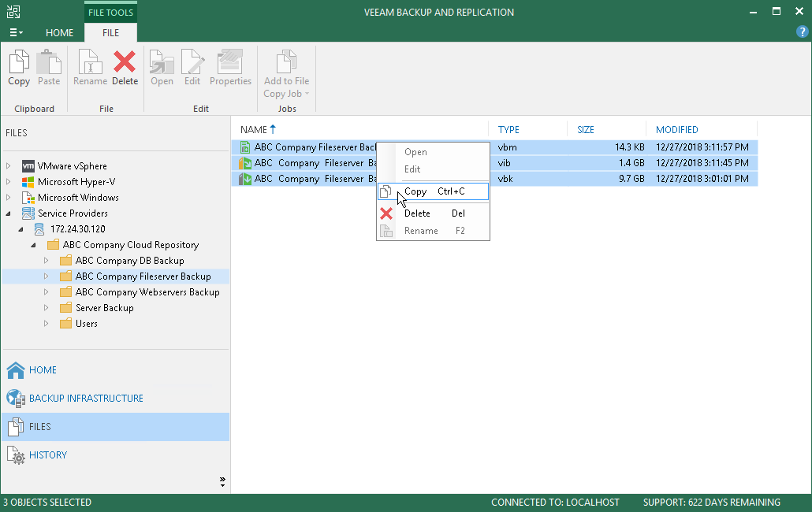Expand ABC Company Webservers Backup folder

pyautogui.click(x=46, y=292)
